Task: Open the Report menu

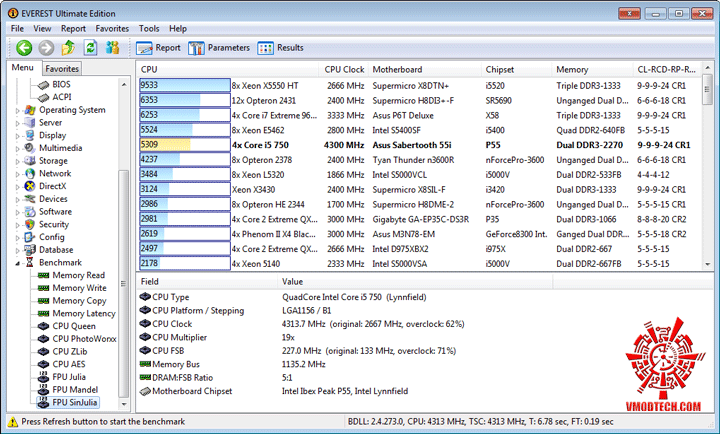Action: [73, 28]
